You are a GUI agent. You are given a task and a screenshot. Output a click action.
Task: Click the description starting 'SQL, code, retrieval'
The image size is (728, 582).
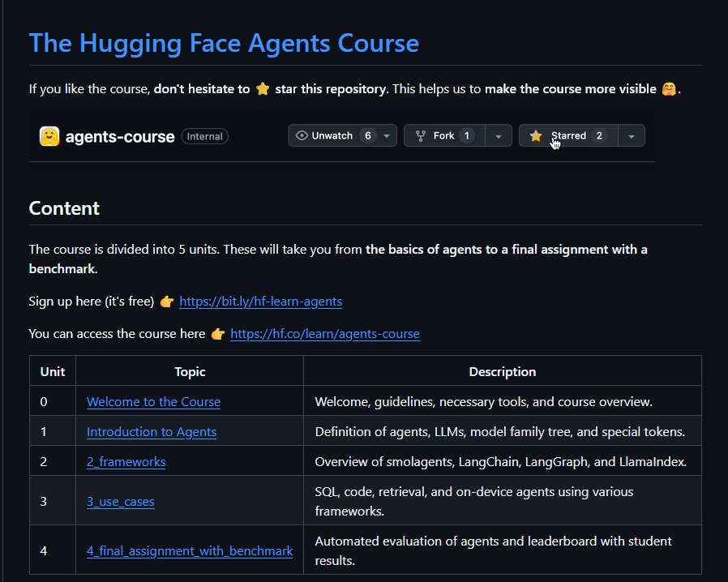[474, 501]
